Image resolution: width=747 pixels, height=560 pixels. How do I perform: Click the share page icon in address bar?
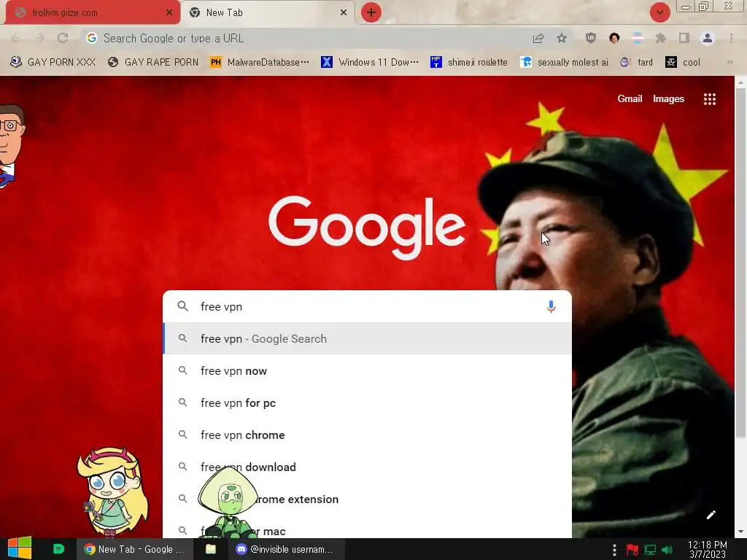tap(538, 38)
